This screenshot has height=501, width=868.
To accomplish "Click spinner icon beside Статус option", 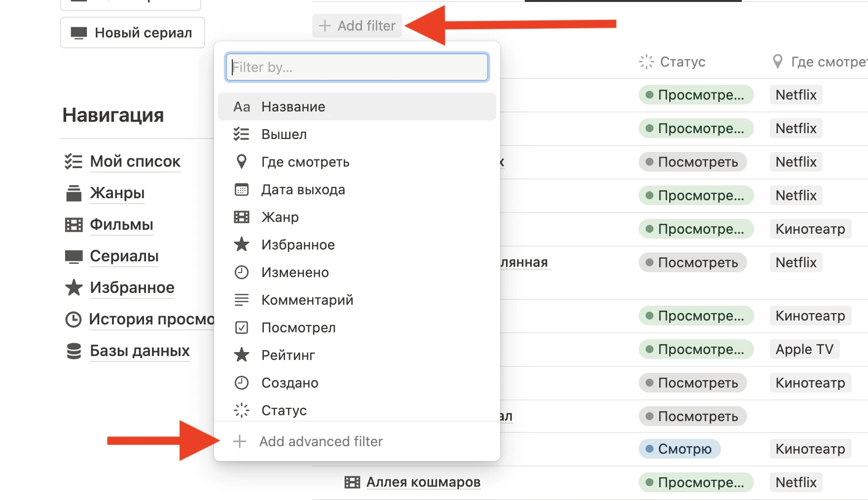I will click(242, 410).
